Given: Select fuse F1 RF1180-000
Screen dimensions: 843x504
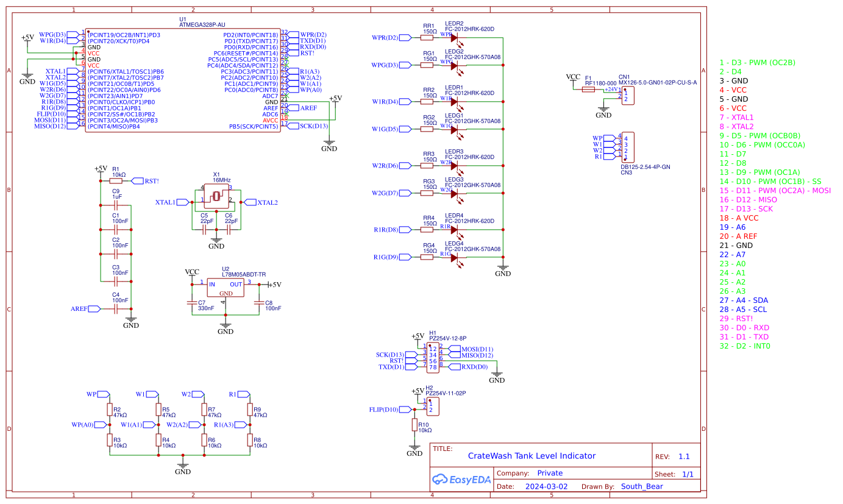Looking at the screenshot, I should pyautogui.click(x=588, y=88).
